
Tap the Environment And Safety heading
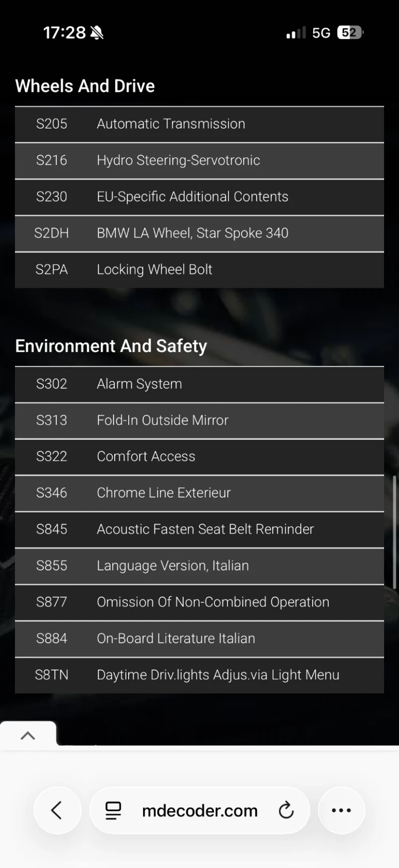(x=111, y=346)
